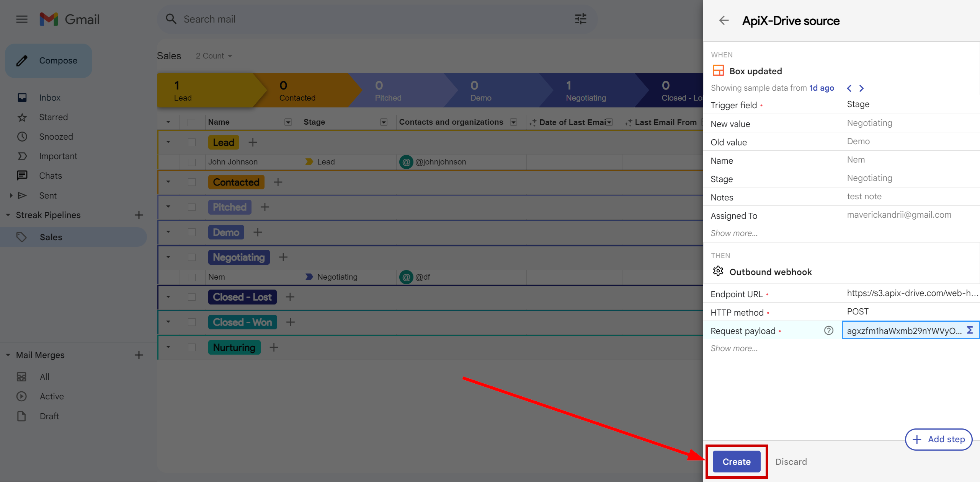
Task: Open Contacts and organizations column dropdown
Action: tap(514, 122)
